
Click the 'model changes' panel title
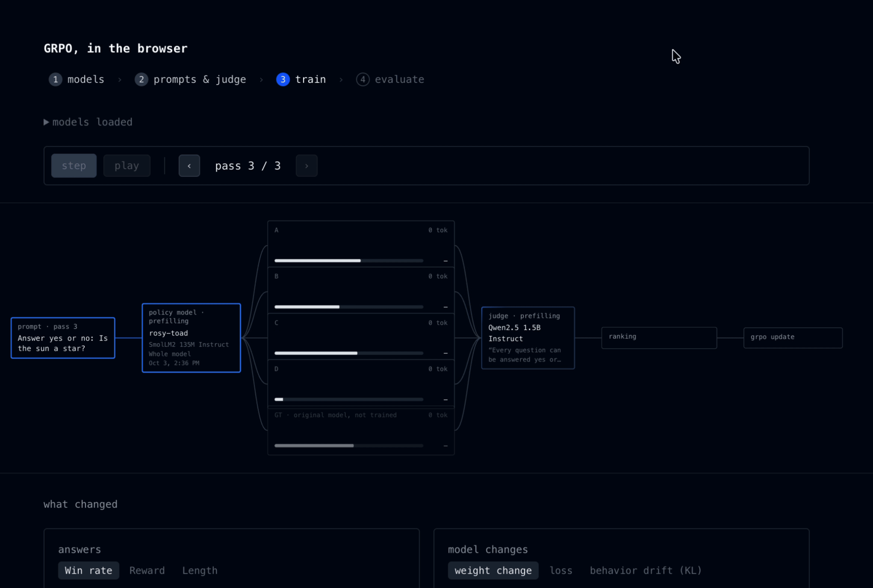click(x=488, y=550)
